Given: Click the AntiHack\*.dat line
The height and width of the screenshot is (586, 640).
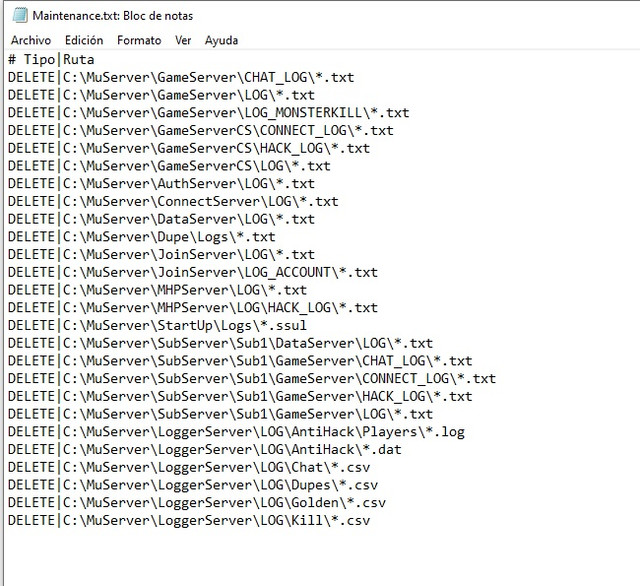Looking at the screenshot, I should pos(204,450).
